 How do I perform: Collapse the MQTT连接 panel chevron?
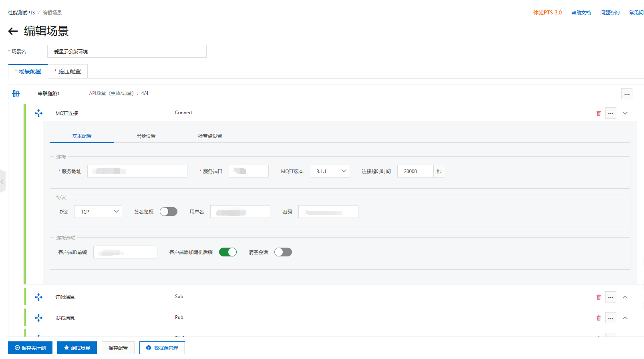[625, 113]
